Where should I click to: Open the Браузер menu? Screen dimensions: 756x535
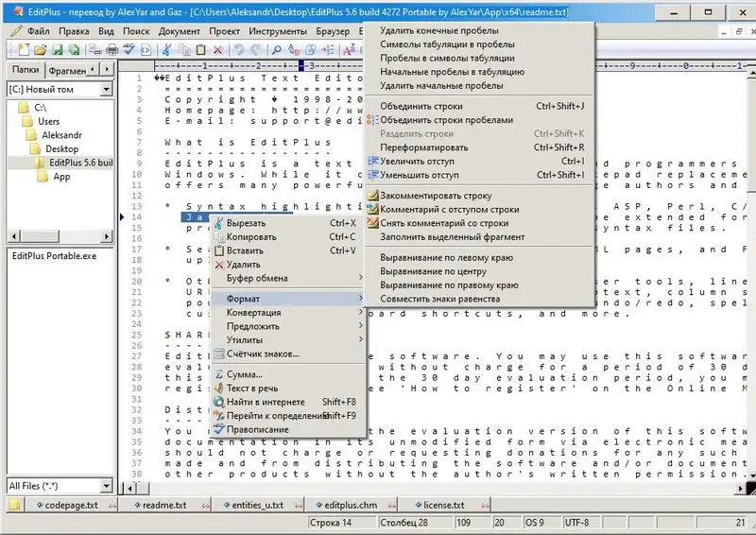333,31
